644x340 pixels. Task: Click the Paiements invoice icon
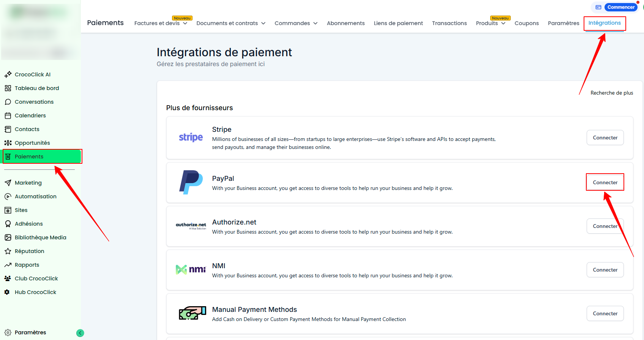tap(8, 157)
